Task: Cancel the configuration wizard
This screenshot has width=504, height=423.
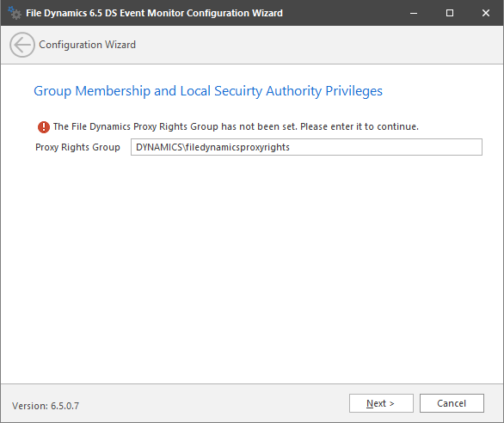Action: click(452, 403)
